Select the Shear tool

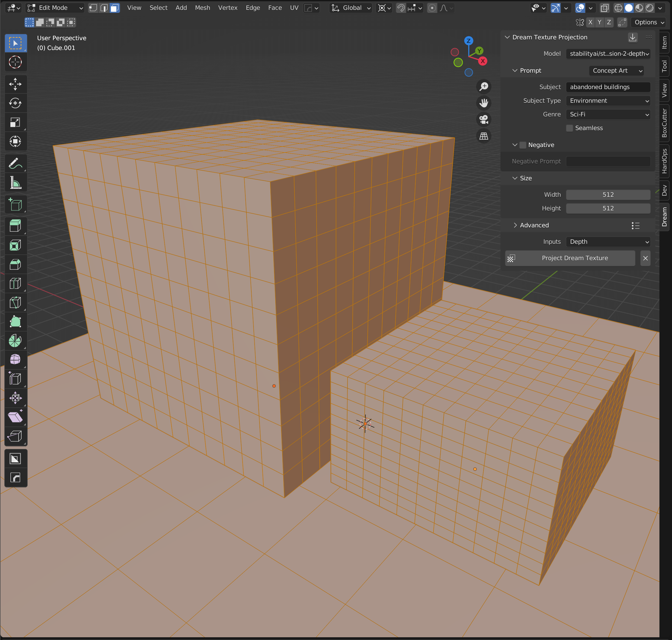(15, 417)
